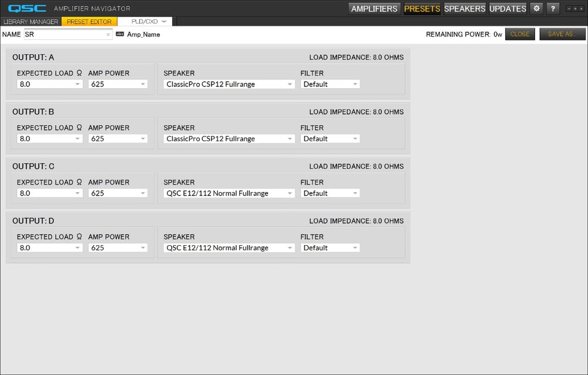The height and width of the screenshot is (375, 588).
Task: Open the Speakers section
Action: point(465,8)
